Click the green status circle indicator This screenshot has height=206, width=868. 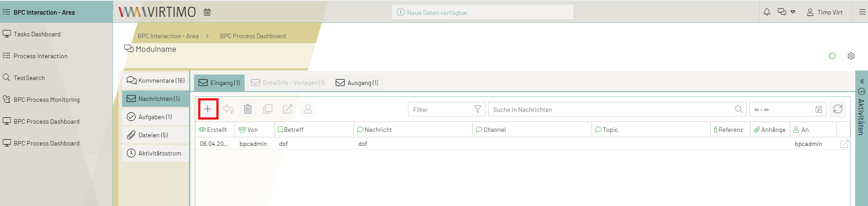pyautogui.click(x=832, y=56)
